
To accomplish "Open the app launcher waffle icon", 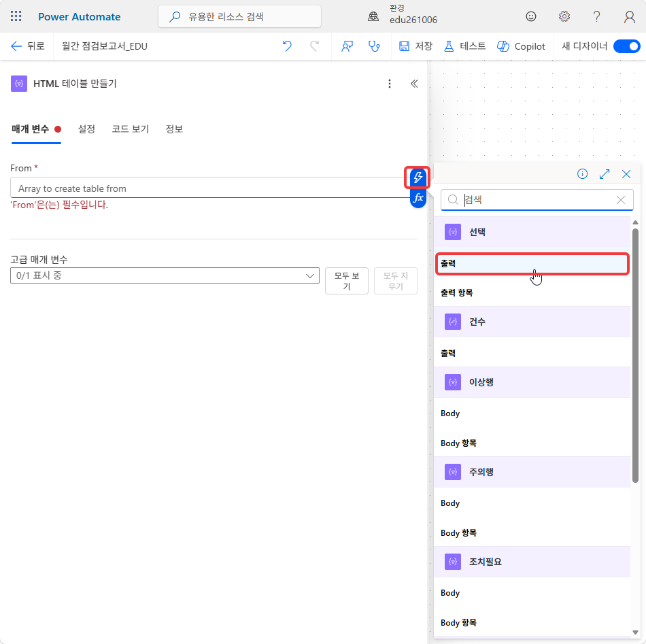I will (x=16, y=16).
